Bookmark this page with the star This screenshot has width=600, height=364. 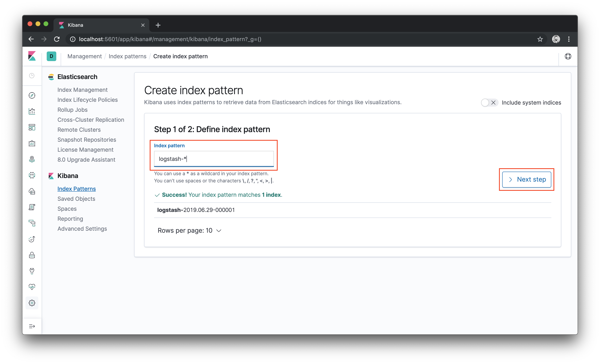click(x=540, y=39)
